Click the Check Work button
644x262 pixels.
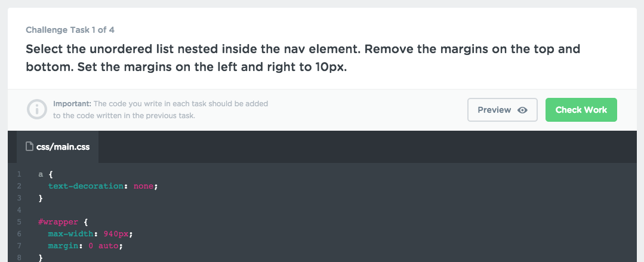click(x=581, y=110)
